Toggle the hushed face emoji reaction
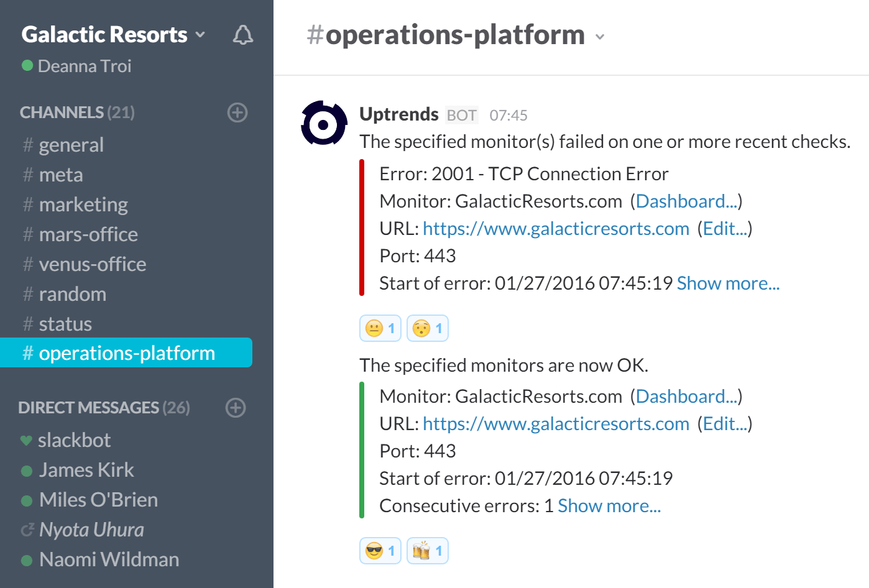Viewport: 869px width, 588px height. tap(428, 328)
